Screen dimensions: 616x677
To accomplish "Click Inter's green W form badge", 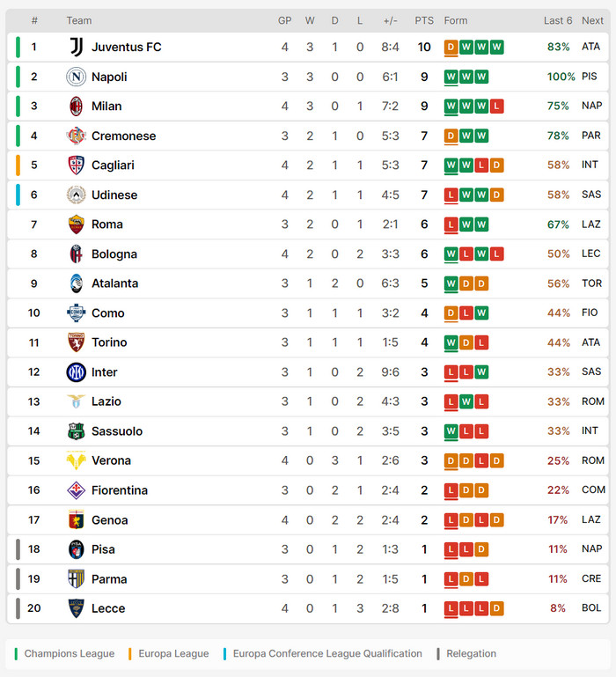I will (481, 372).
